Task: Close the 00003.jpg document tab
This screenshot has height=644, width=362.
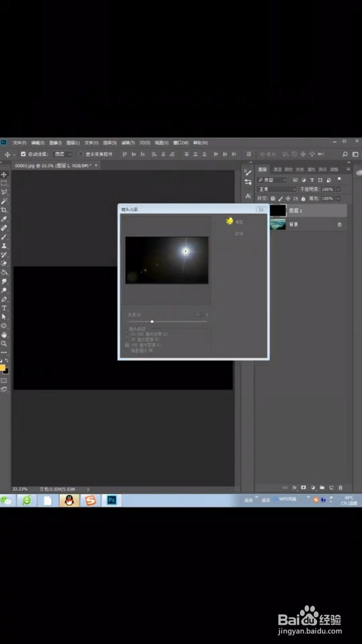Action: [x=96, y=165]
